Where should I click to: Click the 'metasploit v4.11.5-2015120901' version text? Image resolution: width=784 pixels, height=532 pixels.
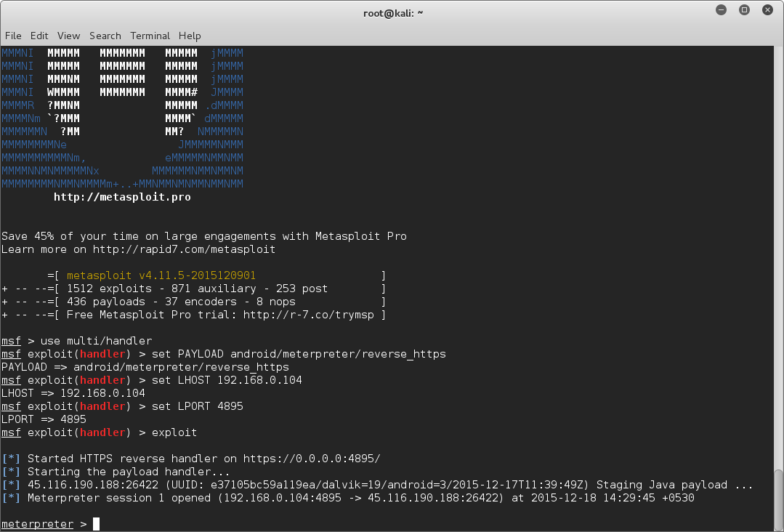coord(161,275)
